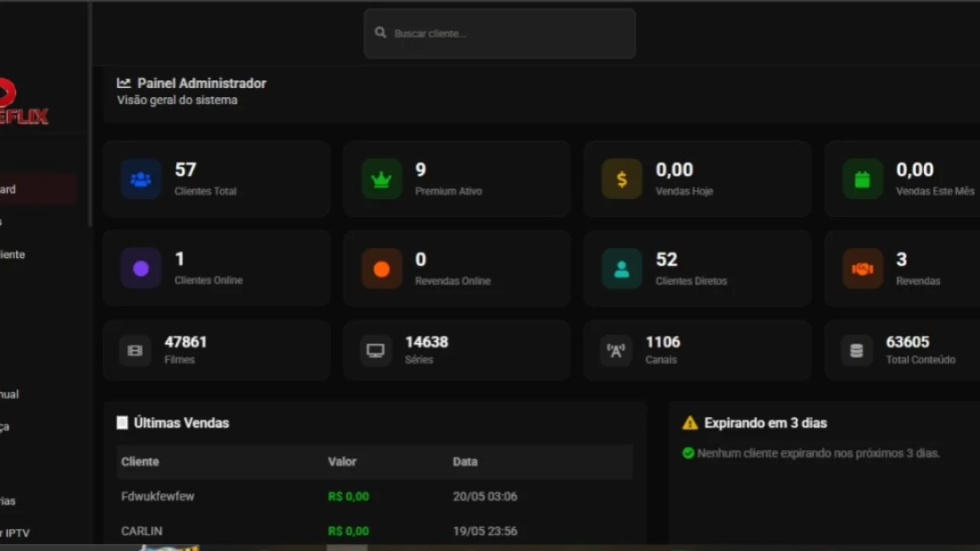
Task: Click the Vendas Este Mês label
Action: 936,191
